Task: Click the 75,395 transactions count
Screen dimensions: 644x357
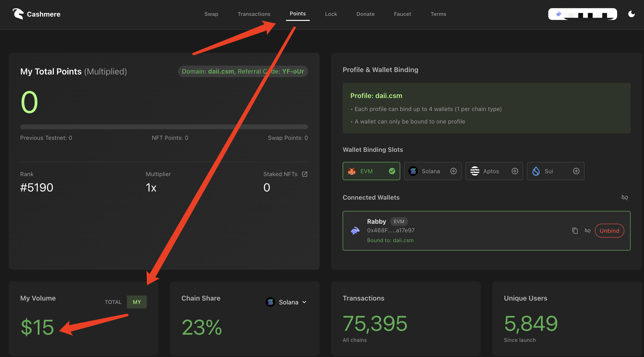Action: [x=375, y=323]
